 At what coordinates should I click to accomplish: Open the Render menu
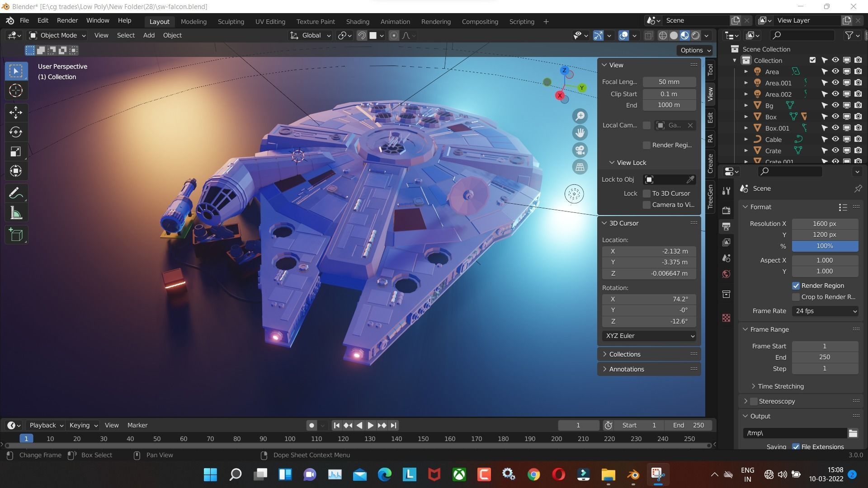(x=67, y=21)
